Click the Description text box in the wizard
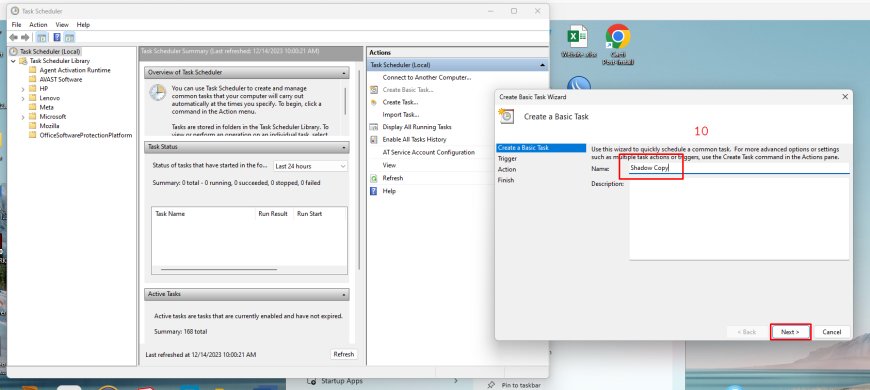870x390 pixels. click(x=739, y=219)
